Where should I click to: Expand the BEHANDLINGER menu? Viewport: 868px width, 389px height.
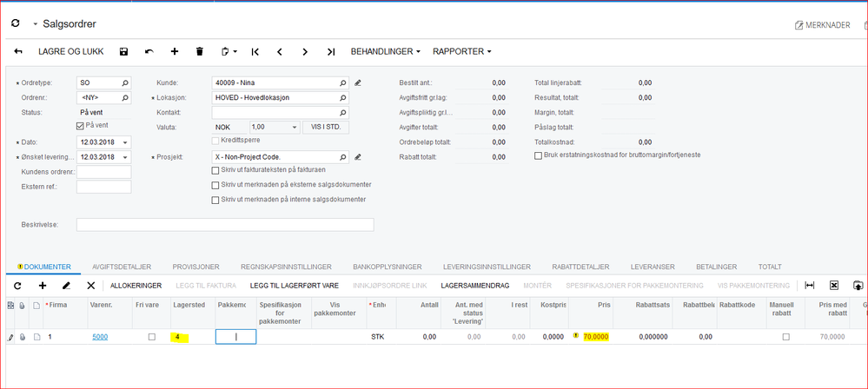pos(385,52)
